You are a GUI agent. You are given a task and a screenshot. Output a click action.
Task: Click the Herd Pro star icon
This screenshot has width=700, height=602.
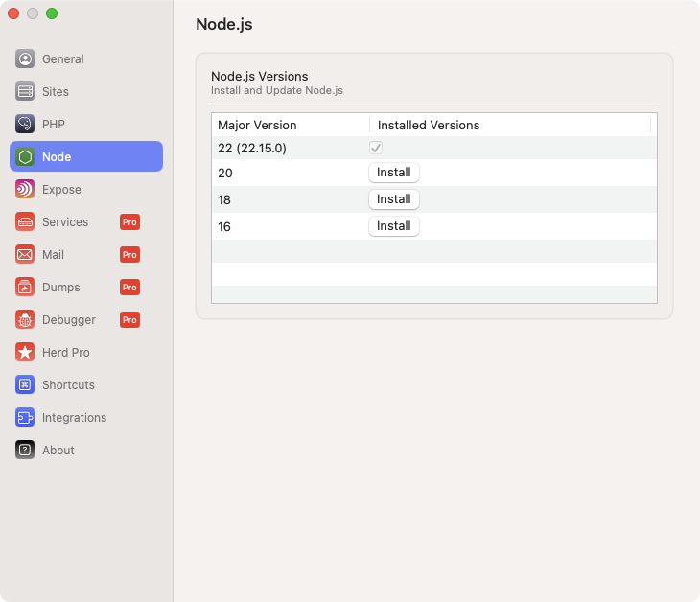25,353
